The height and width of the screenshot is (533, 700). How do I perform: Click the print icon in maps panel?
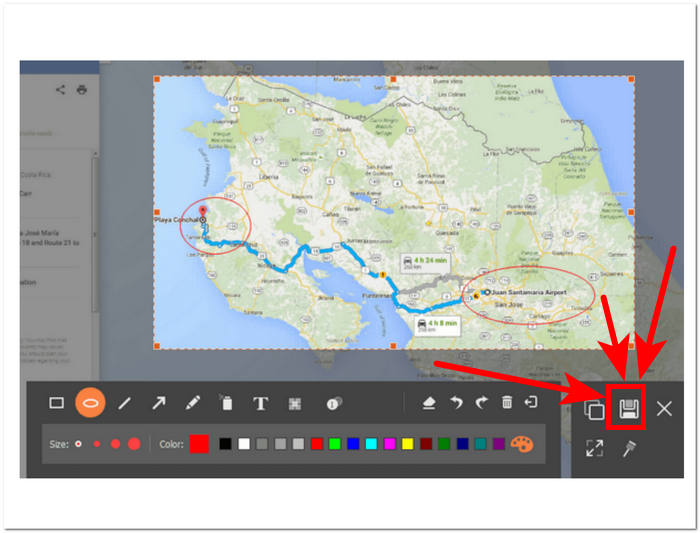pos(81,90)
